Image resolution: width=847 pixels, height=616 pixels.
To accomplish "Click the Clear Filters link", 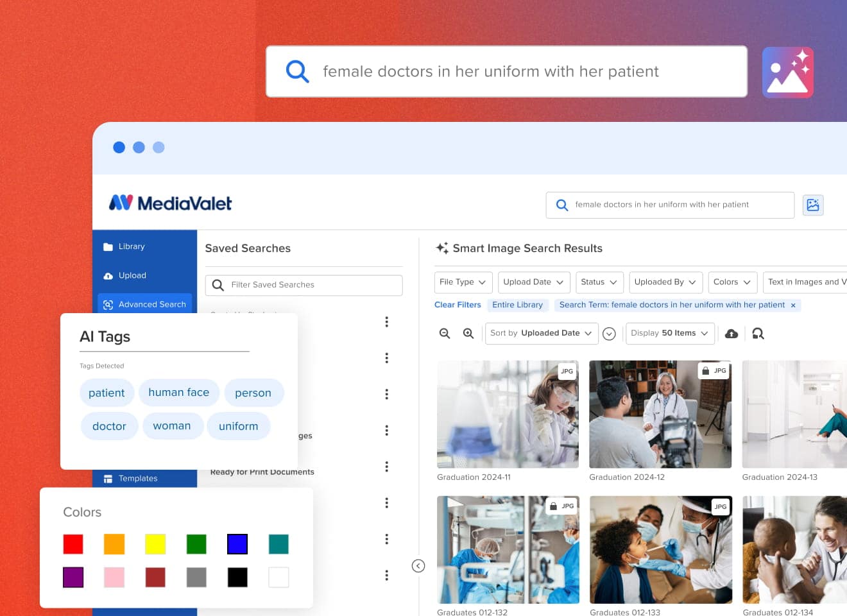I will (458, 305).
